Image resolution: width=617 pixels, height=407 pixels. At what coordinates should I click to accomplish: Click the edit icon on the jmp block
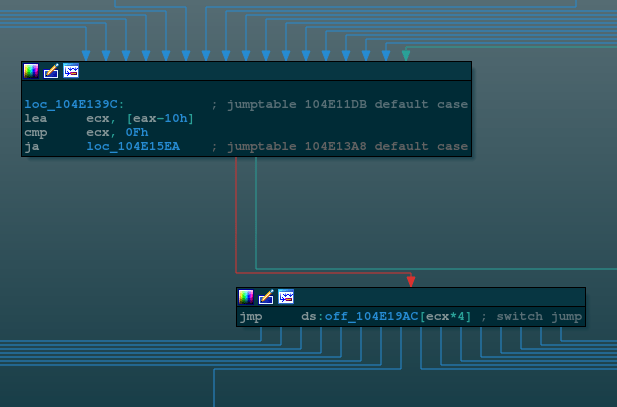pos(266,297)
